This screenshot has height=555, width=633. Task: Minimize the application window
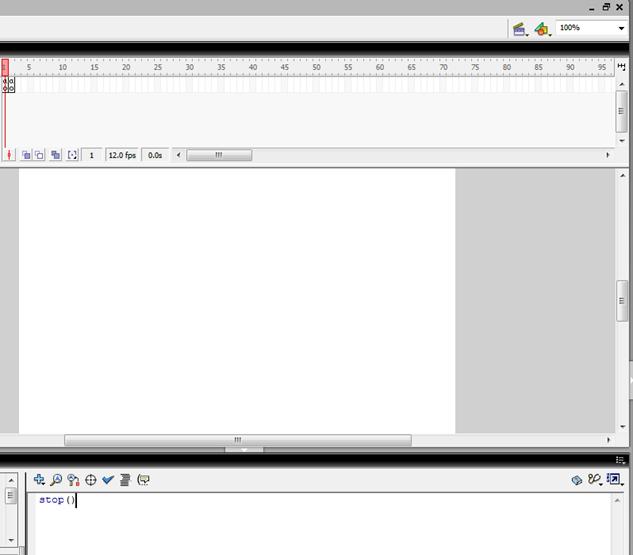591,8
